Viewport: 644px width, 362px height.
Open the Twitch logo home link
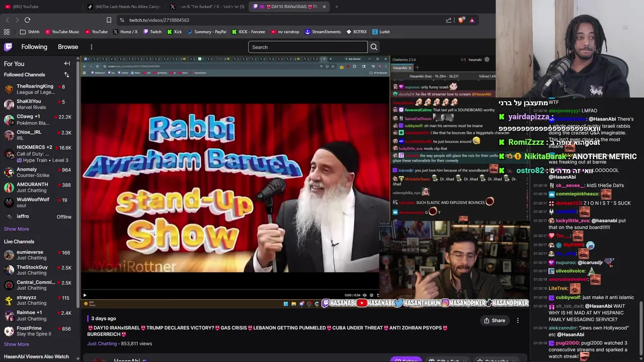8,47
